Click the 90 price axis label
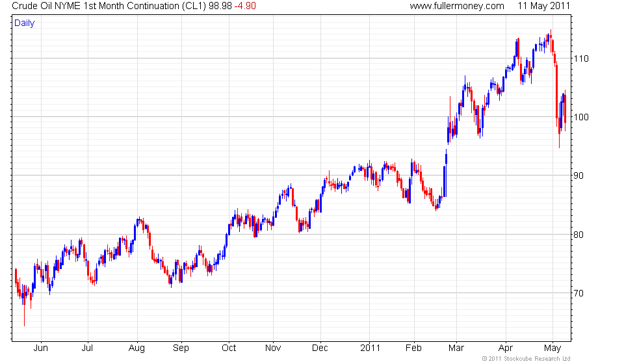 [x=579, y=176]
